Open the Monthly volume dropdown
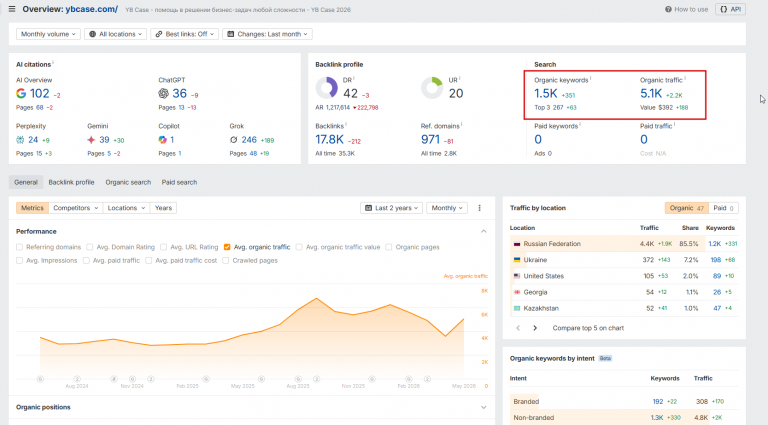The width and height of the screenshot is (768, 425). pos(48,34)
